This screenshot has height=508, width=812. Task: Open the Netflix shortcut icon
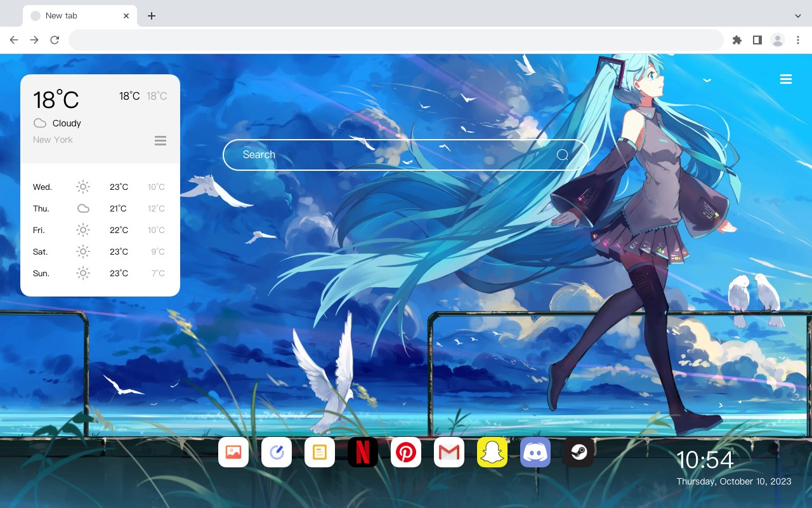pyautogui.click(x=363, y=452)
